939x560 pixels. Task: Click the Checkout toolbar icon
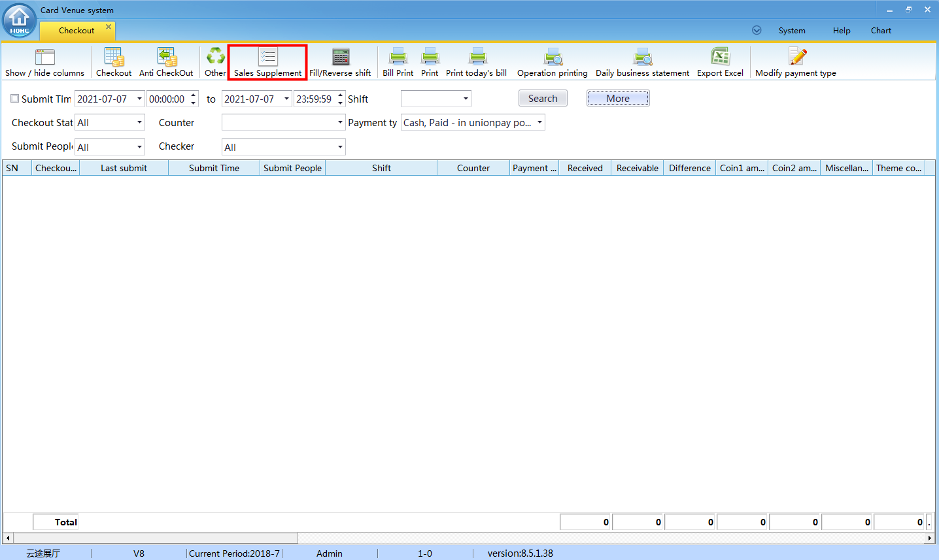pyautogui.click(x=114, y=62)
